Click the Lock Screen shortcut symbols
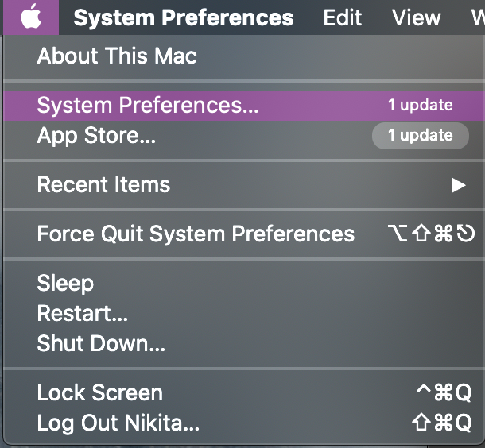Viewport: 485px width, 448px height. [444, 392]
